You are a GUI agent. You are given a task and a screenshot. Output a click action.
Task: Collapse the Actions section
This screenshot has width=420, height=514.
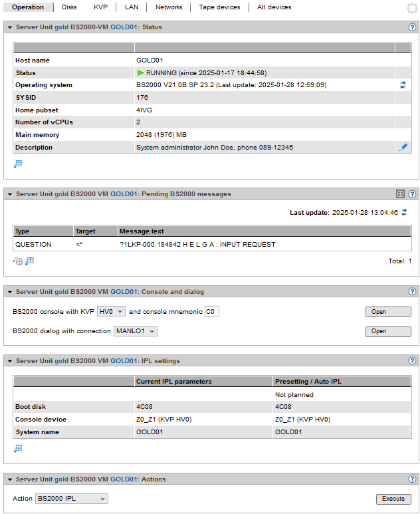(x=9, y=479)
